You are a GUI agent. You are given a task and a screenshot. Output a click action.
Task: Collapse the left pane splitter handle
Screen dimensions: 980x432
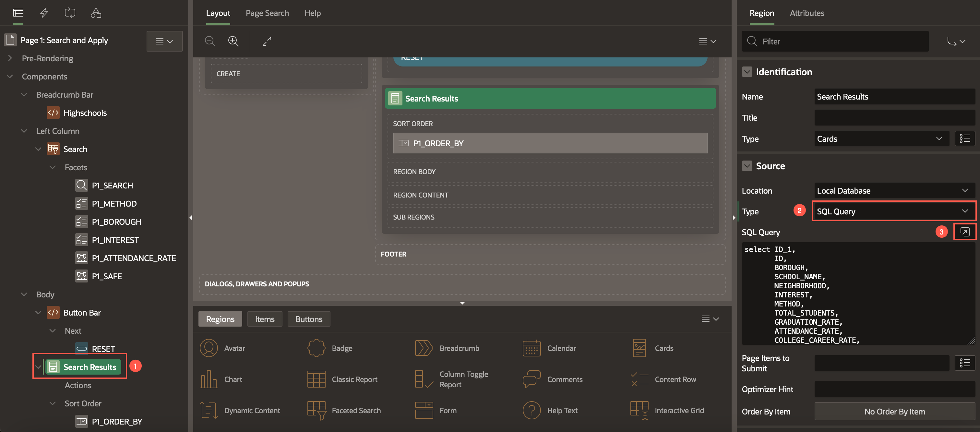(x=191, y=217)
